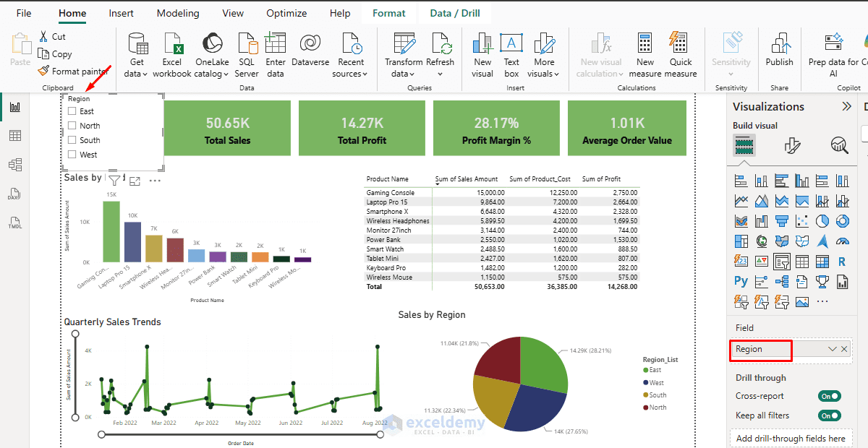Switch to the View ribbon tab
Viewport: 868px width, 448px height.
[233, 13]
